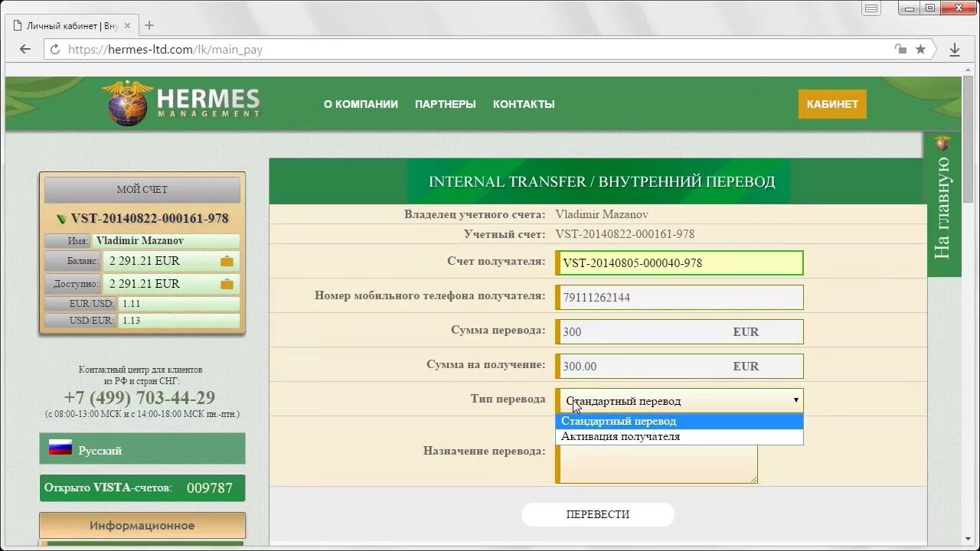Click the account number VST-20140822-000161-978 in the sidebar
The height and width of the screenshot is (551, 980).
click(x=150, y=219)
